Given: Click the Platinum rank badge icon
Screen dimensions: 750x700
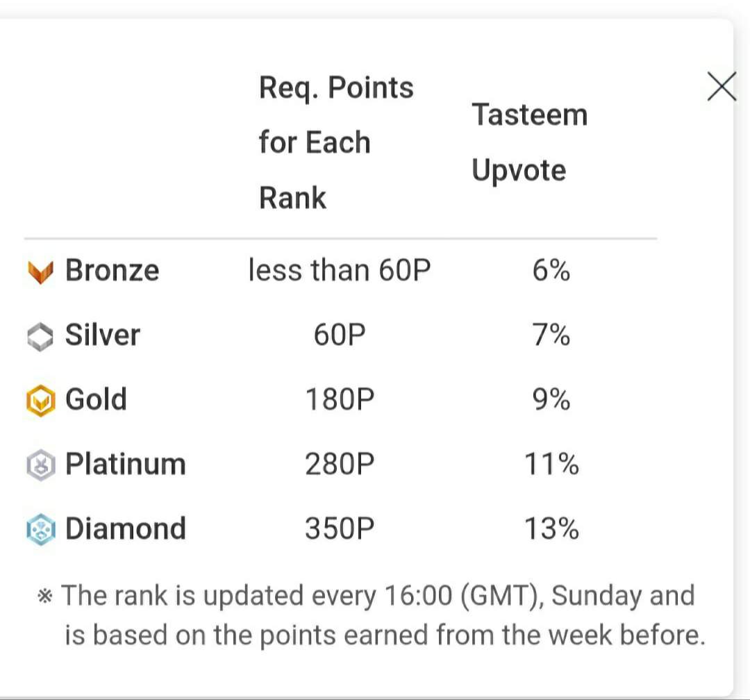Looking at the screenshot, I should point(41,465).
